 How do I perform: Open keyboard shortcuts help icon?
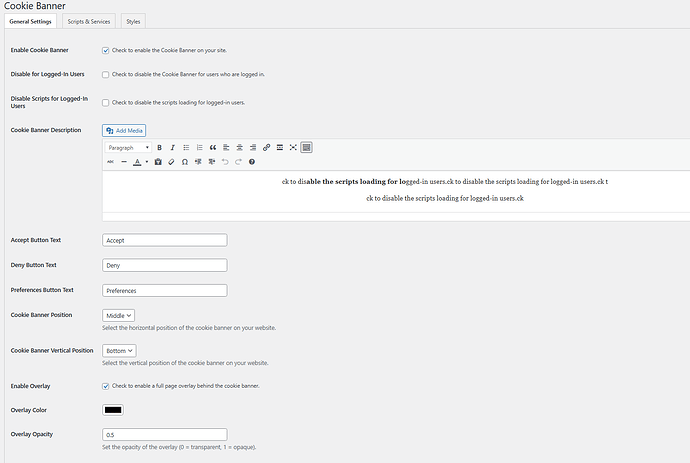[252, 162]
